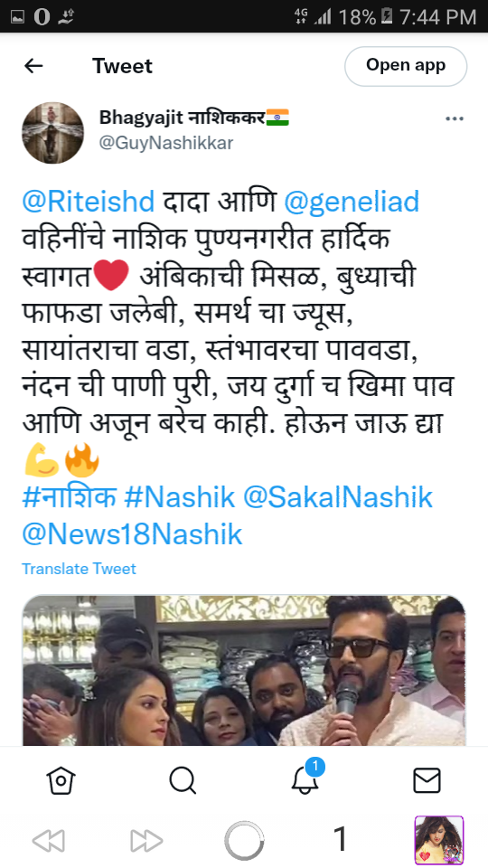Go to the Twitter Home tab
The height and width of the screenshot is (868, 488).
(x=61, y=780)
